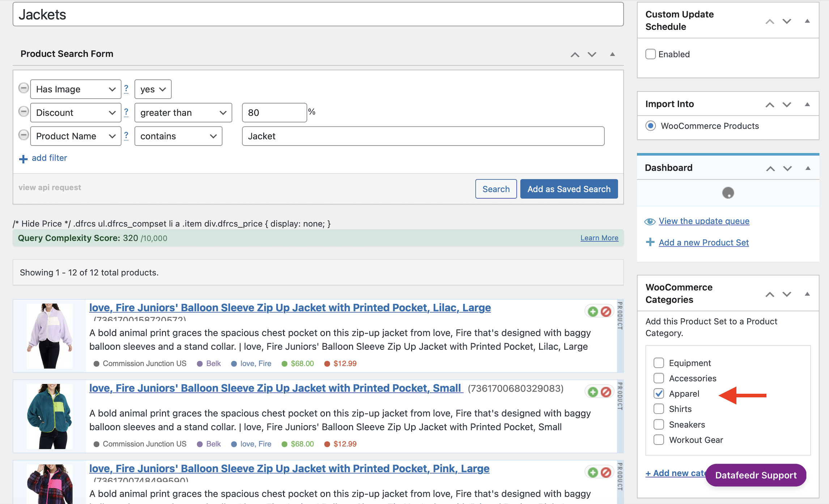Open the view api request link
The height and width of the screenshot is (504, 829).
[x=50, y=187]
